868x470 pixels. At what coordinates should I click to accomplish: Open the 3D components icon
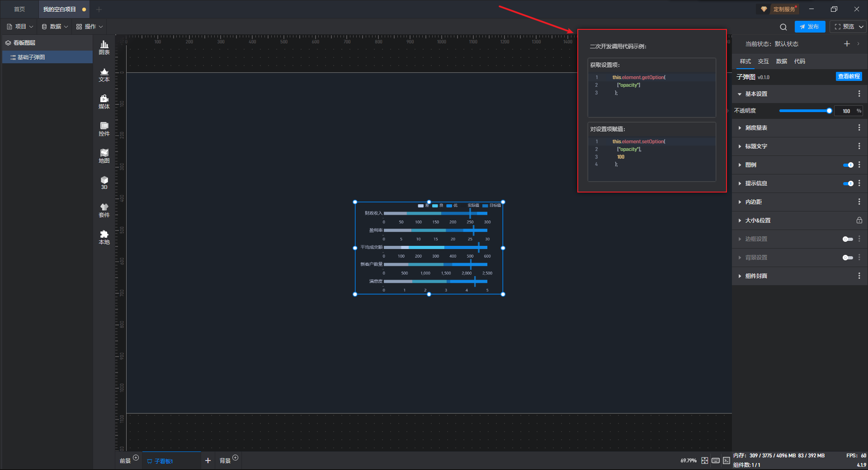coord(104,183)
